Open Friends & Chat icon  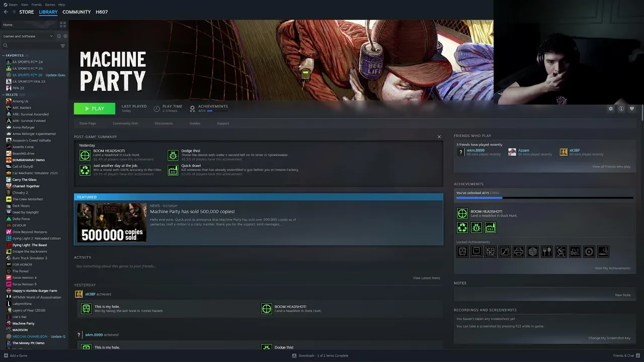pos(638,355)
